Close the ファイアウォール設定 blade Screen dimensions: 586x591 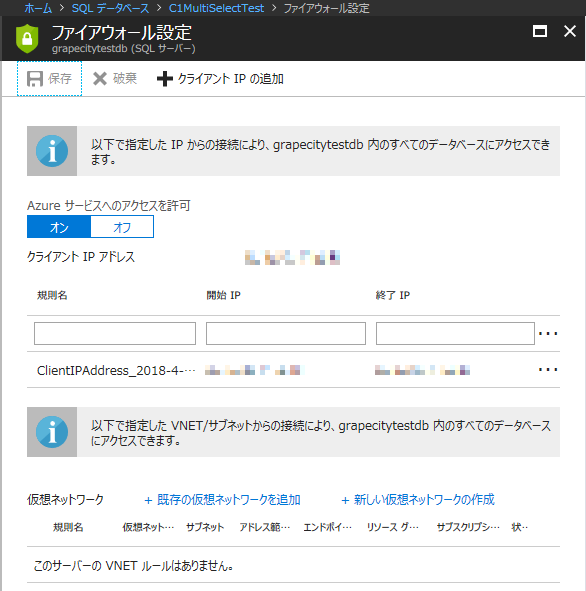tap(570, 31)
